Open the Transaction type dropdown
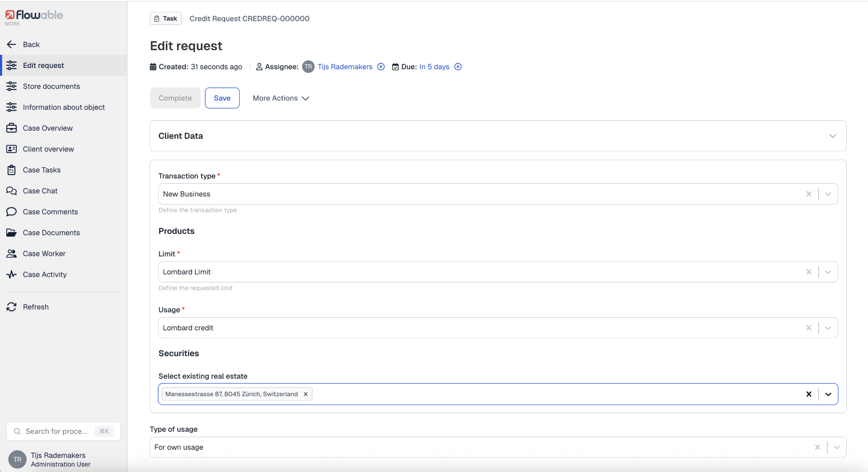Screen dimensions: 868x472 point(828,194)
